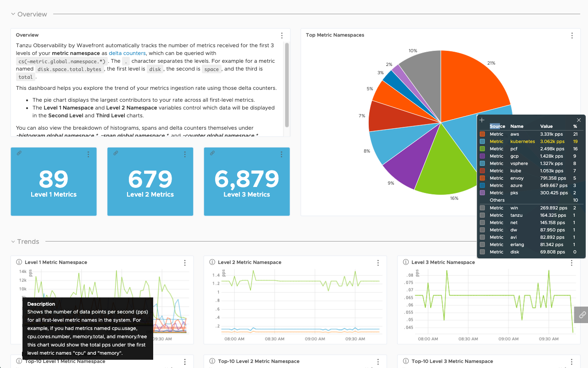Viewport: 588px width, 368px height.
Task: Open kebab menu on the 89 Level 1 Metrics tile
Action: (x=89, y=154)
